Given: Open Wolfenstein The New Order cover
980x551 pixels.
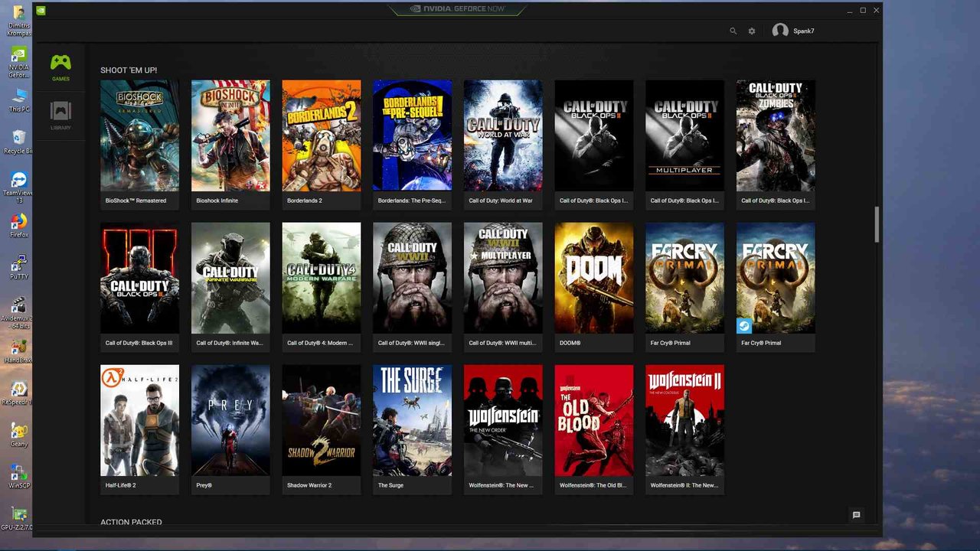Looking at the screenshot, I should 503,420.
